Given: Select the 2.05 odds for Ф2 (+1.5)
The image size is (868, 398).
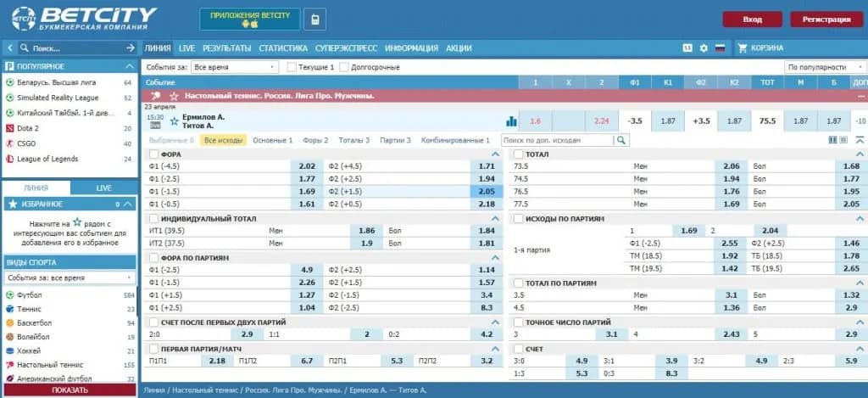Looking at the screenshot, I should (x=487, y=192).
